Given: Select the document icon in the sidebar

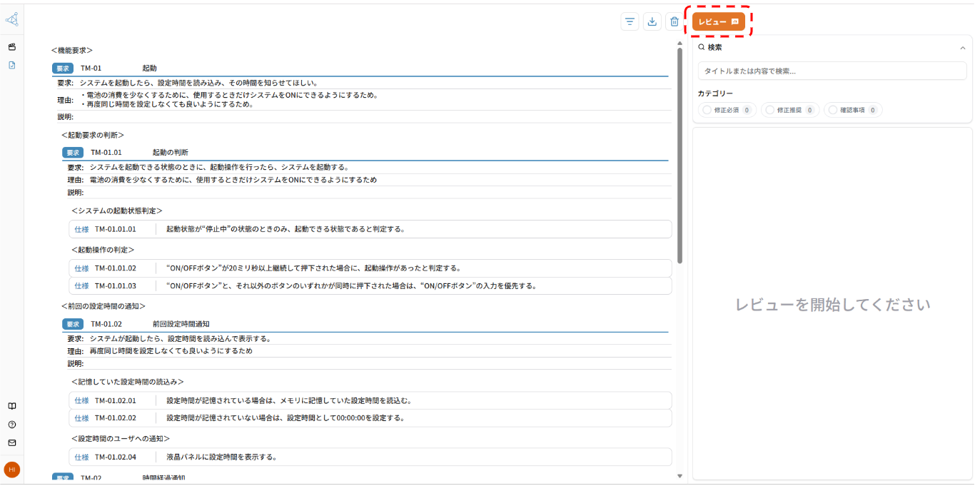Looking at the screenshot, I should (11, 65).
